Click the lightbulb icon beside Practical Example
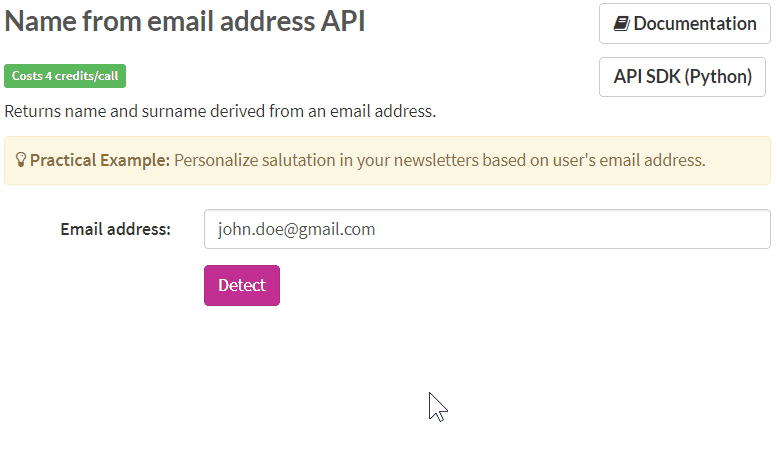Image resolution: width=777 pixels, height=463 pixels. [x=20, y=160]
